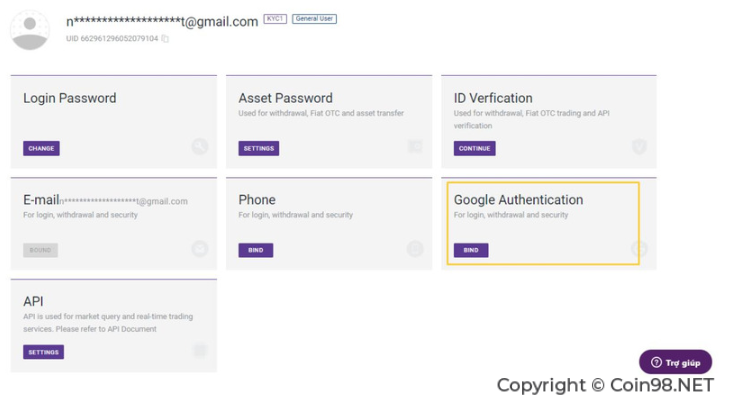The height and width of the screenshot is (401, 731).
Task: Open API settings
Action: 44,352
